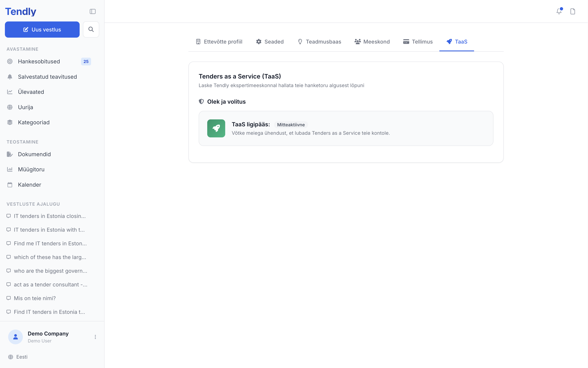
Task: Open the document icon in top bar
Action: click(x=573, y=11)
